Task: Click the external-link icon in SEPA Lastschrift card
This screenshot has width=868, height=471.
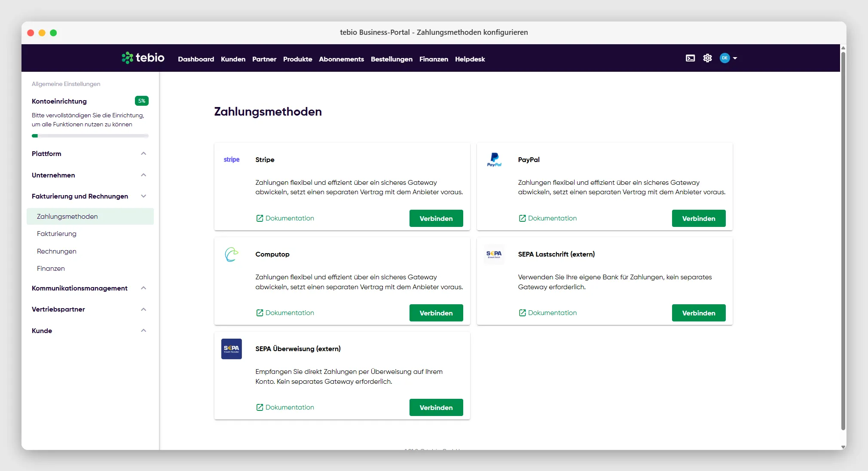Action: click(x=522, y=313)
